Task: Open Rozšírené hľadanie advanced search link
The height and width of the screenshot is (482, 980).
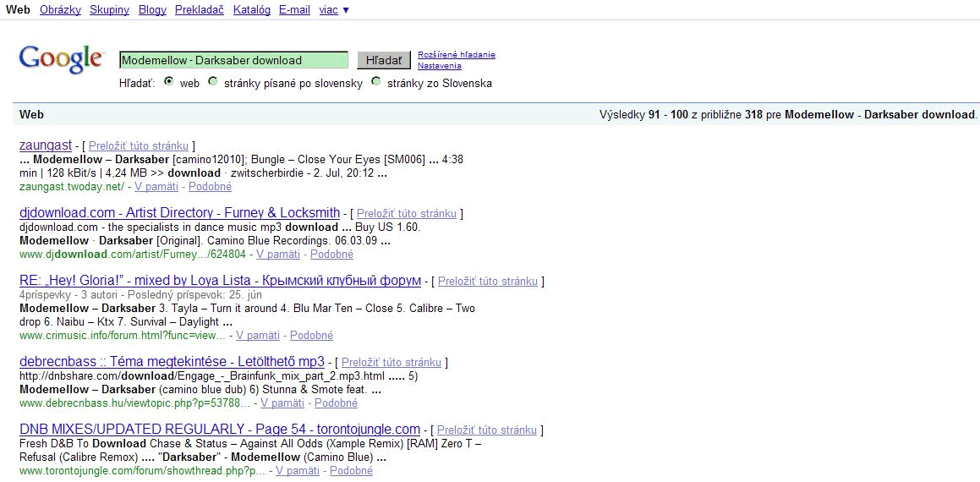Action: point(457,55)
